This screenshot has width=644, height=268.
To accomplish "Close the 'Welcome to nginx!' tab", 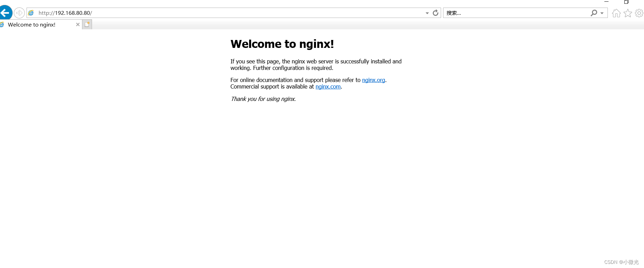I will (78, 24).
